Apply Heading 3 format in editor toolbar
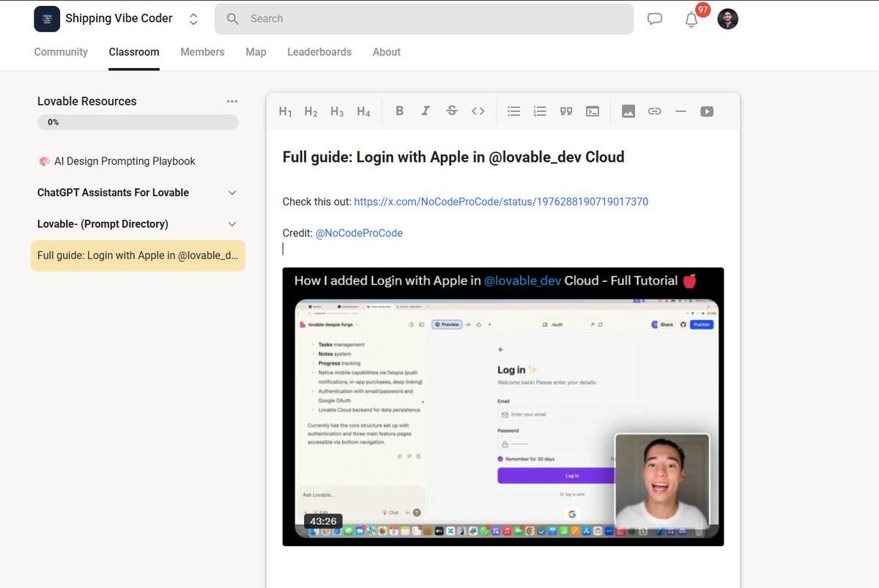 (x=337, y=111)
